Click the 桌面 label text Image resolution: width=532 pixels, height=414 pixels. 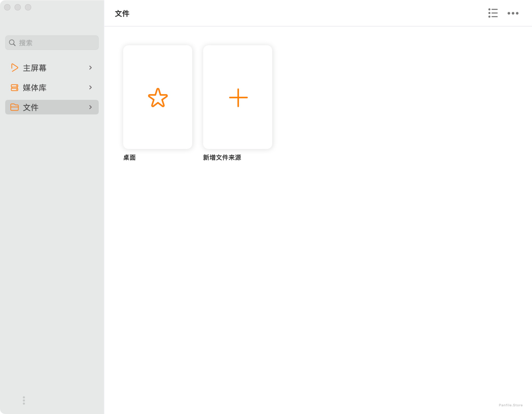click(x=129, y=157)
